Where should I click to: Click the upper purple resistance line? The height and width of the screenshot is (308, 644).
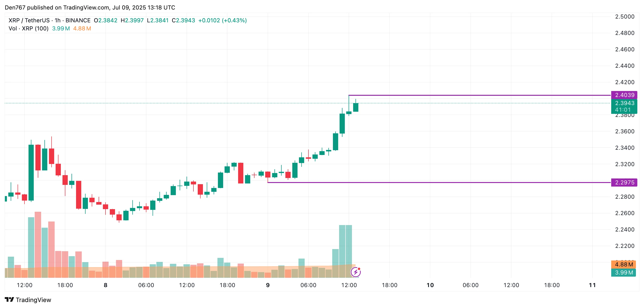pyautogui.click(x=475, y=95)
